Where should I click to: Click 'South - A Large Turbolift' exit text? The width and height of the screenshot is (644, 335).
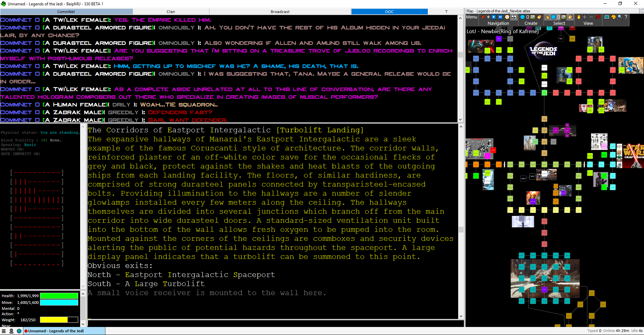click(x=146, y=284)
